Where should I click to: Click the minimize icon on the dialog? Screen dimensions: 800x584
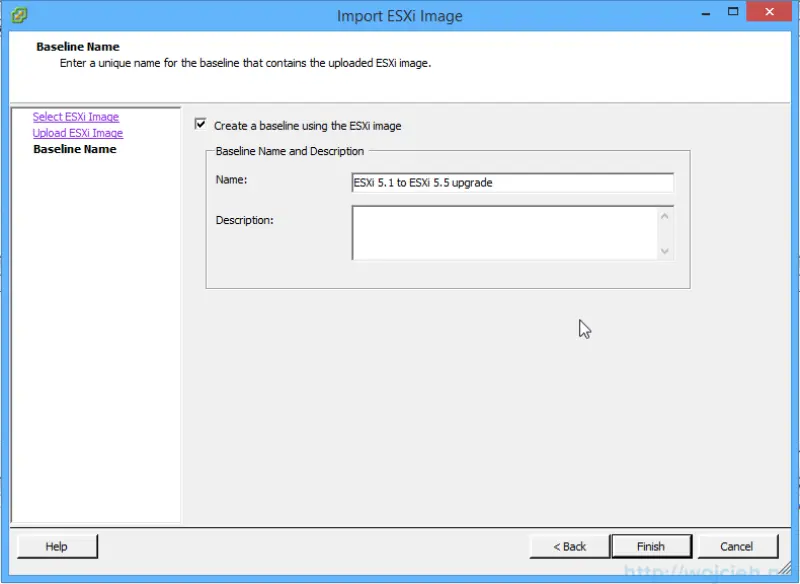click(706, 11)
